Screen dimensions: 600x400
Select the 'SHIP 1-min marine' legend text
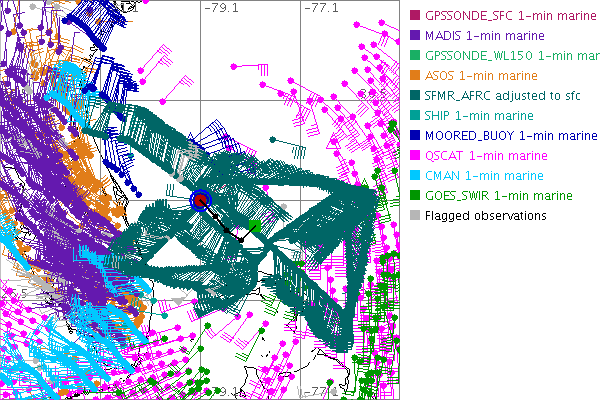coord(479,115)
